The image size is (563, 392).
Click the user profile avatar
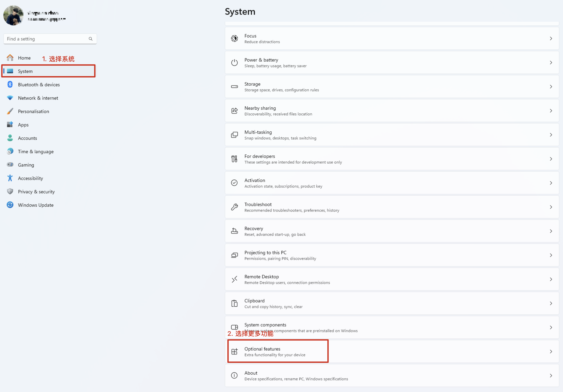pyautogui.click(x=13, y=15)
